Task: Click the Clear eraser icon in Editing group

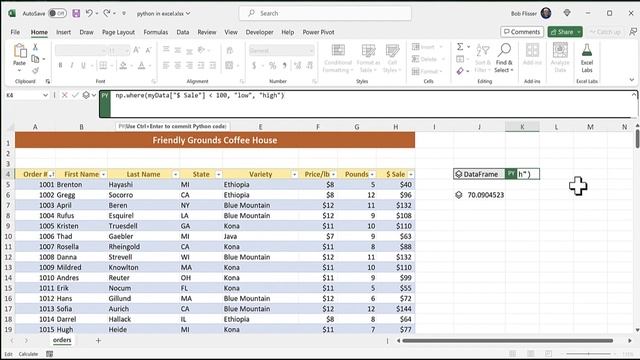Action: tap(460, 71)
